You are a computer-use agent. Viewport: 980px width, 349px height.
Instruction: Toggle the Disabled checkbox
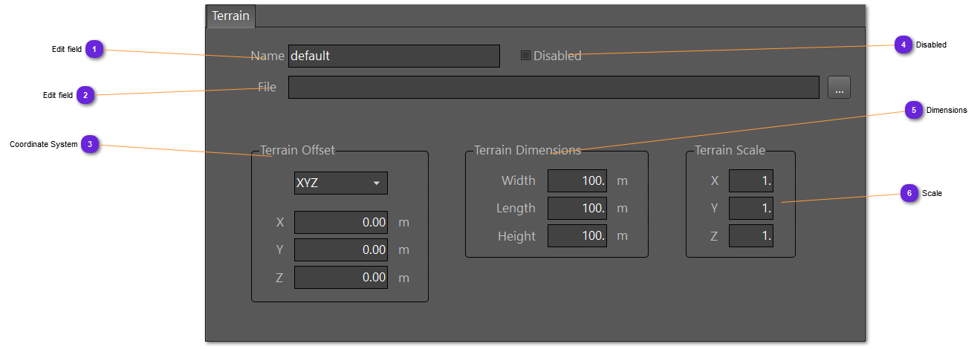[x=526, y=55]
